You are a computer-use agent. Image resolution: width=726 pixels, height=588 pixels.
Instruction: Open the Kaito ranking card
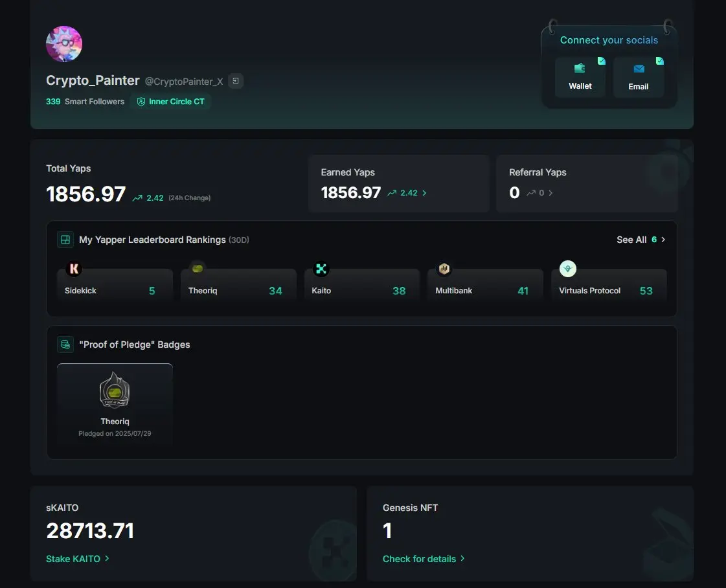point(362,285)
